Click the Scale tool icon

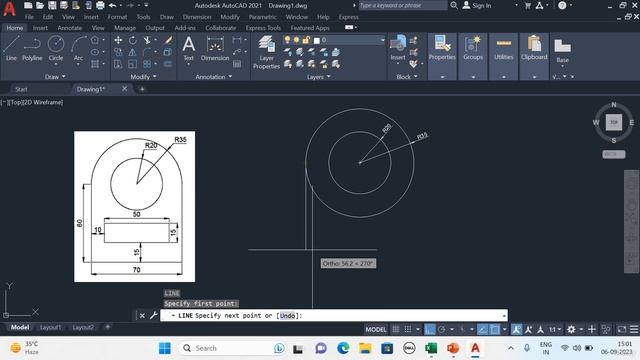pos(133,64)
